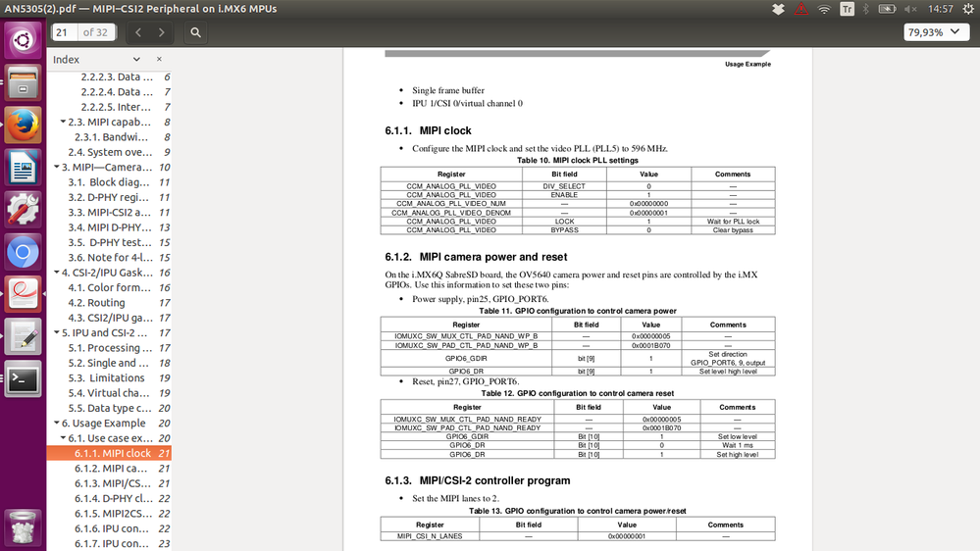The height and width of the screenshot is (551, 980).
Task: Go to 5.5. Data type c... entry
Action: (109, 408)
